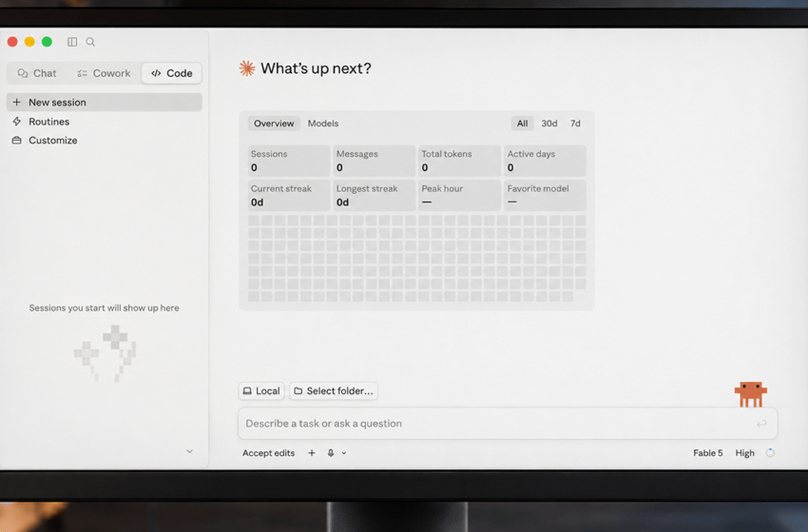Click the orange starburst logo

pyautogui.click(x=247, y=68)
